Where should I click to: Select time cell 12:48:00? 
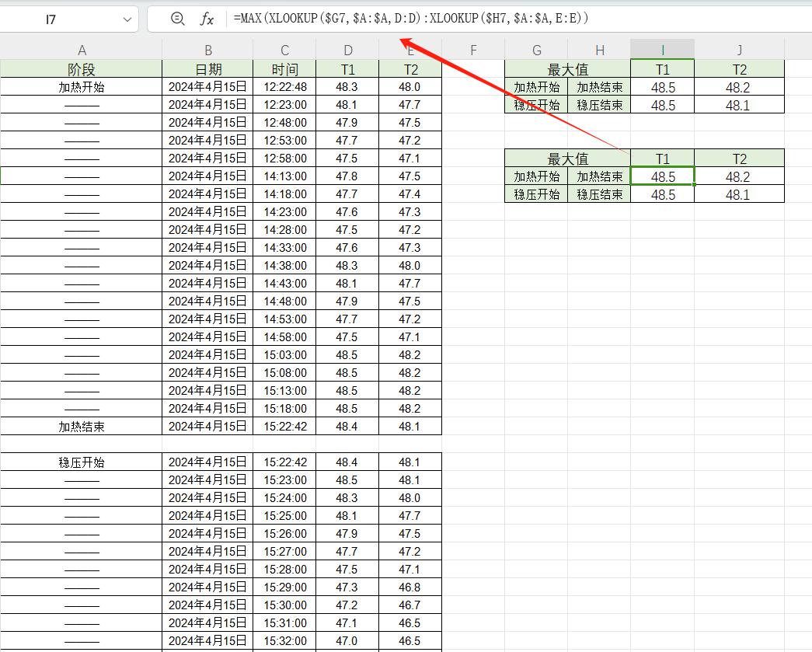(285, 123)
